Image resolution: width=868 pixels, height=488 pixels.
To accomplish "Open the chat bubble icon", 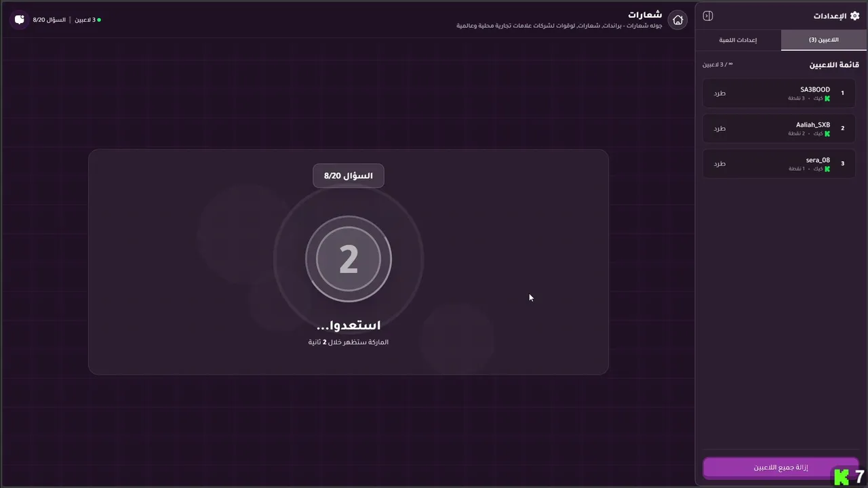I will click(x=20, y=20).
